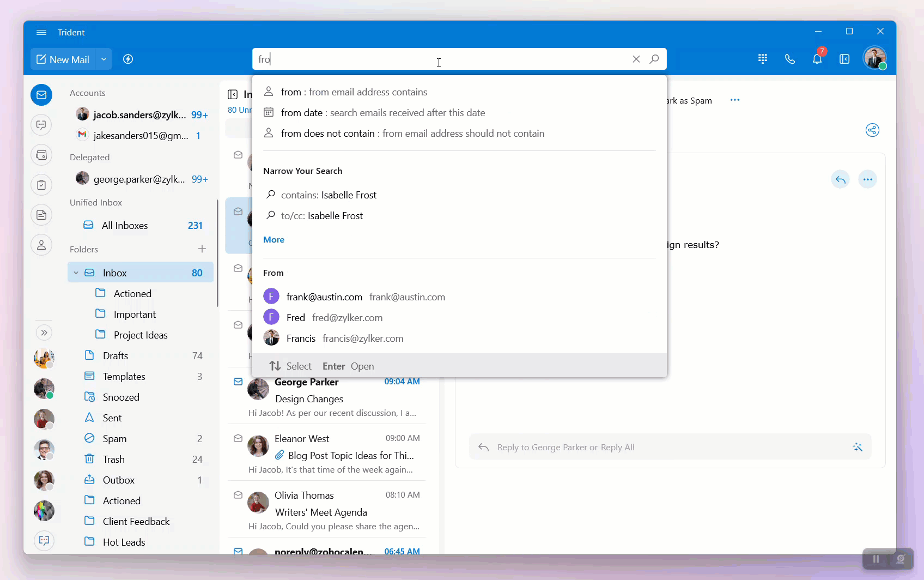Open the Calendar module icon
The image size is (924, 580).
41,155
